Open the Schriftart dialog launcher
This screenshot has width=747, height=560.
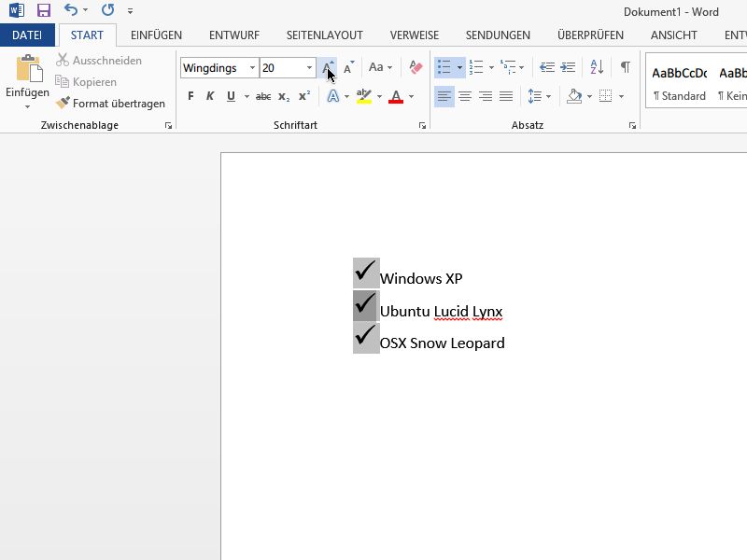click(x=422, y=125)
